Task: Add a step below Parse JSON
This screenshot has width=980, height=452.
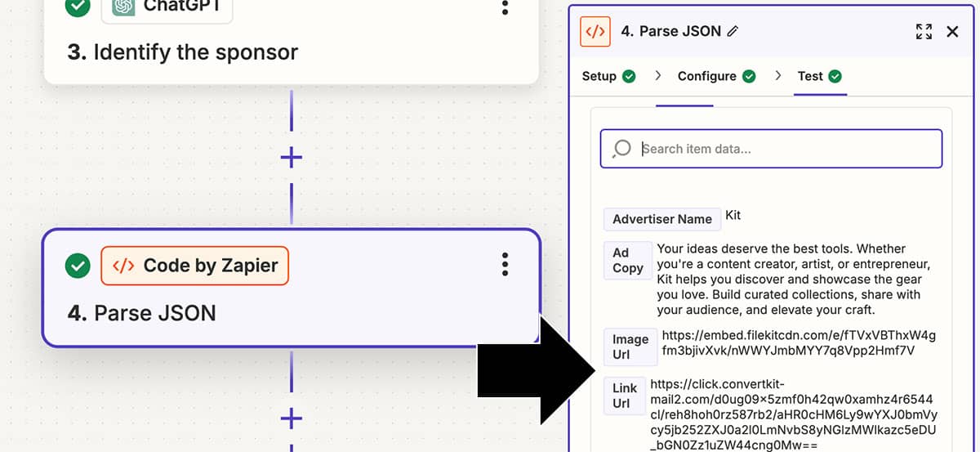Action: [291, 418]
